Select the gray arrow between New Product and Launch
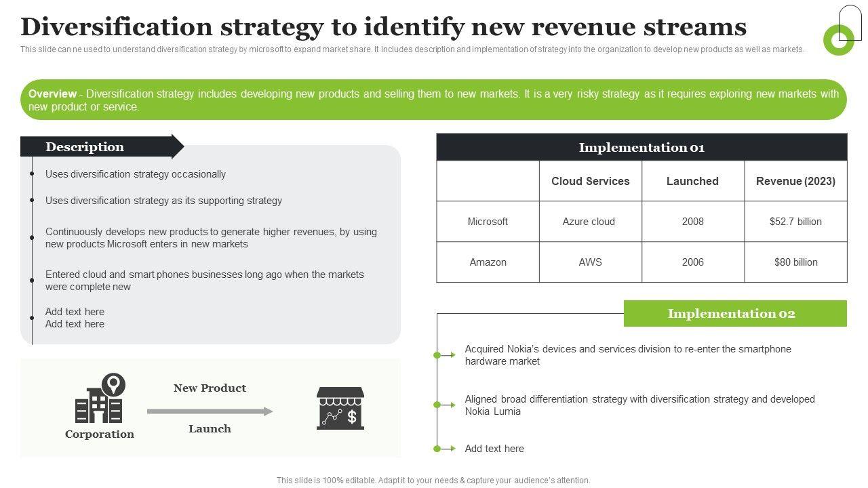Viewport: 868px width, 488px height. coord(210,411)
